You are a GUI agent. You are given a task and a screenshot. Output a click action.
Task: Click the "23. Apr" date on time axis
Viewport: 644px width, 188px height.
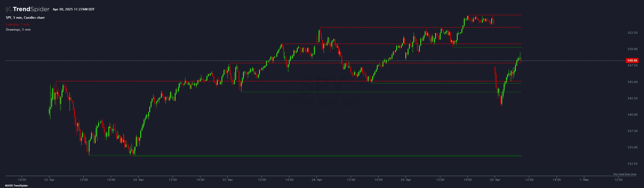[x=49, y=180]
